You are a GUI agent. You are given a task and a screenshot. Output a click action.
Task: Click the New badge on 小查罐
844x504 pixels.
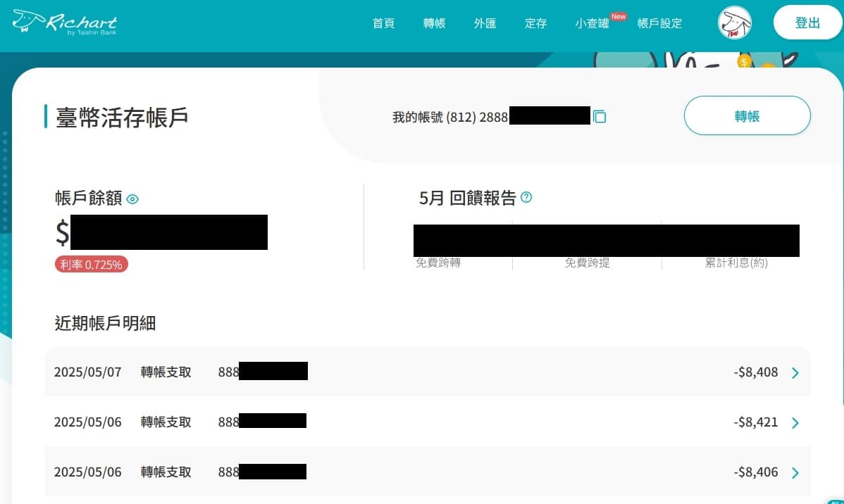pyautogui.click(x=619, y=17)
